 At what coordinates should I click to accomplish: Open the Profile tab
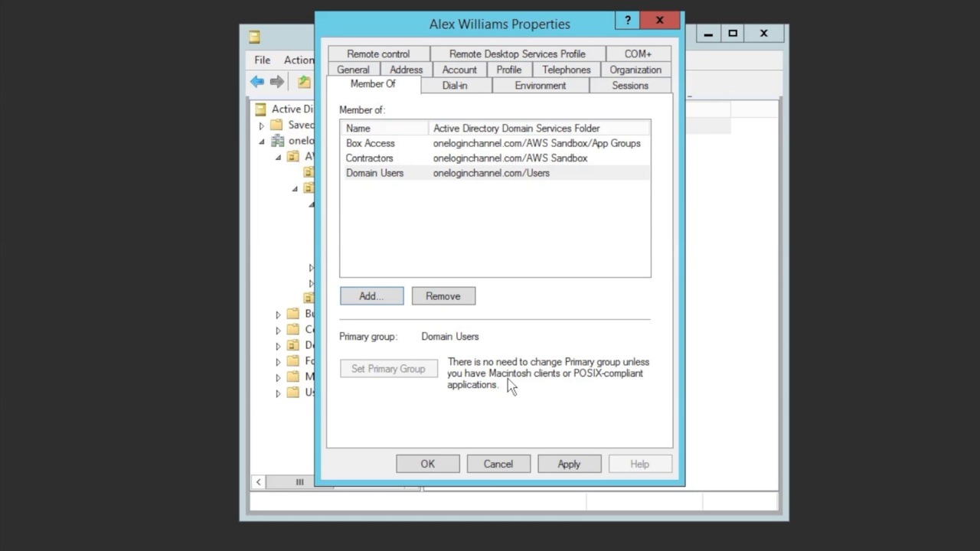509,70
